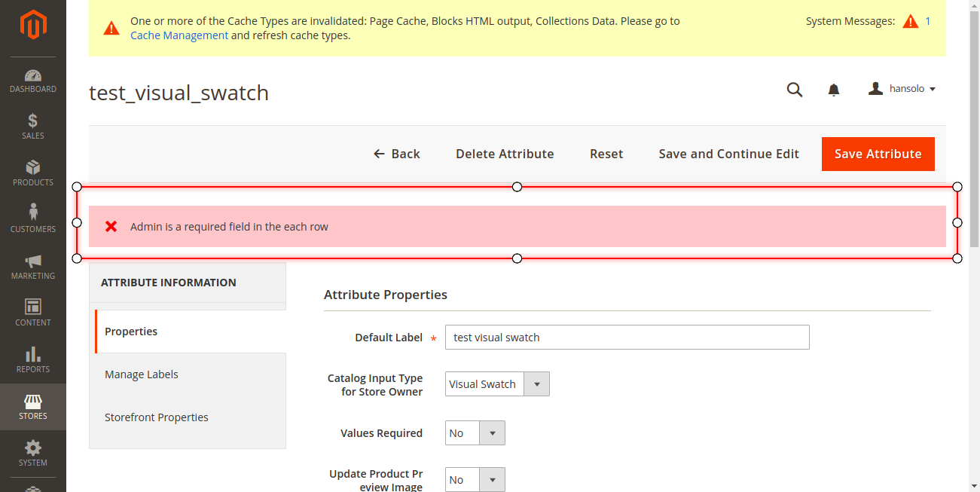This screenshot has width=980, height=492.
Task: Open the Content section
Action: tap(32, 313)
